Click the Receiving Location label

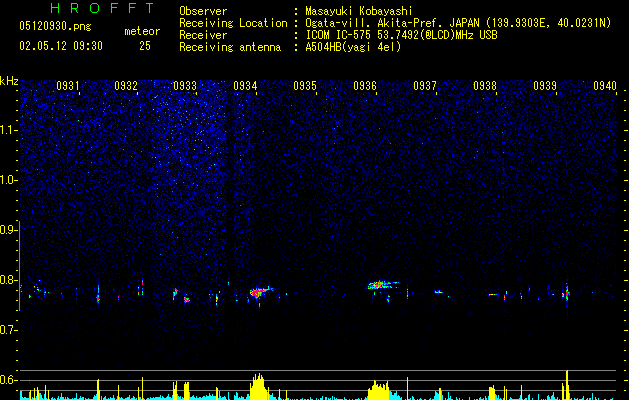[x=233, y=23]
